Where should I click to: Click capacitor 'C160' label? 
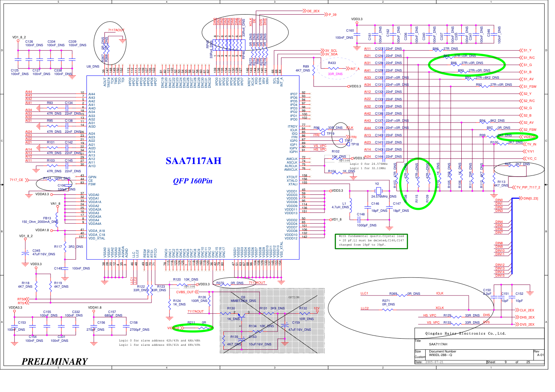350,30
